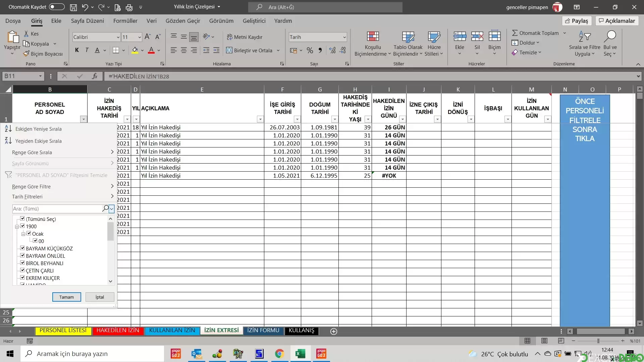
Task: Toggle italic T formatting
Action: (87, 50)
